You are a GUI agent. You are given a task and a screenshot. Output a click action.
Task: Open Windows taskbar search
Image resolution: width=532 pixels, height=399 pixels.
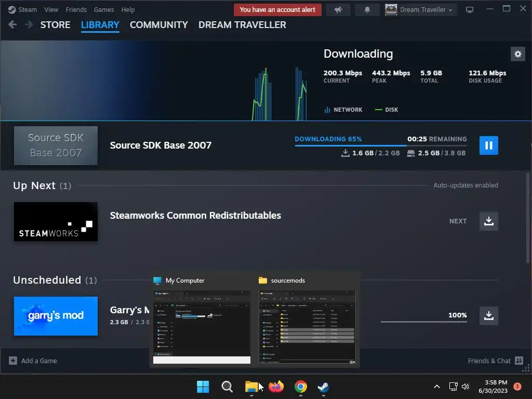(x=227, y=387)
